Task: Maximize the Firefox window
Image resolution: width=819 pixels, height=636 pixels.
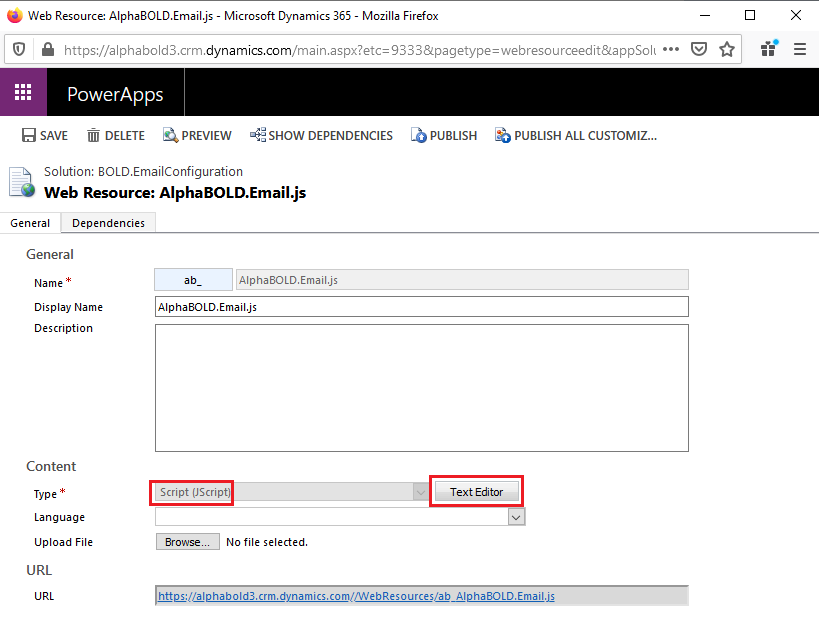Action: (750, 16)
